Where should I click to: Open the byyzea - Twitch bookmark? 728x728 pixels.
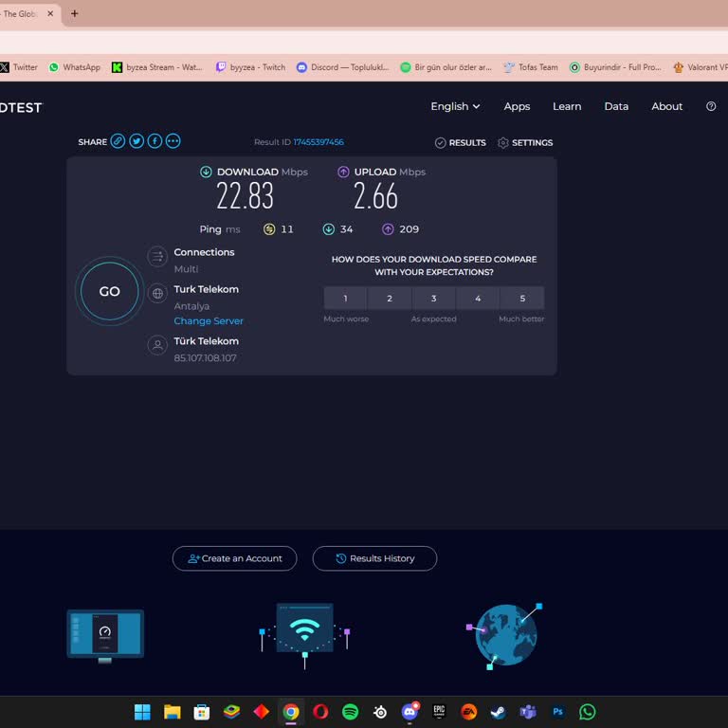tap(250, 67)
